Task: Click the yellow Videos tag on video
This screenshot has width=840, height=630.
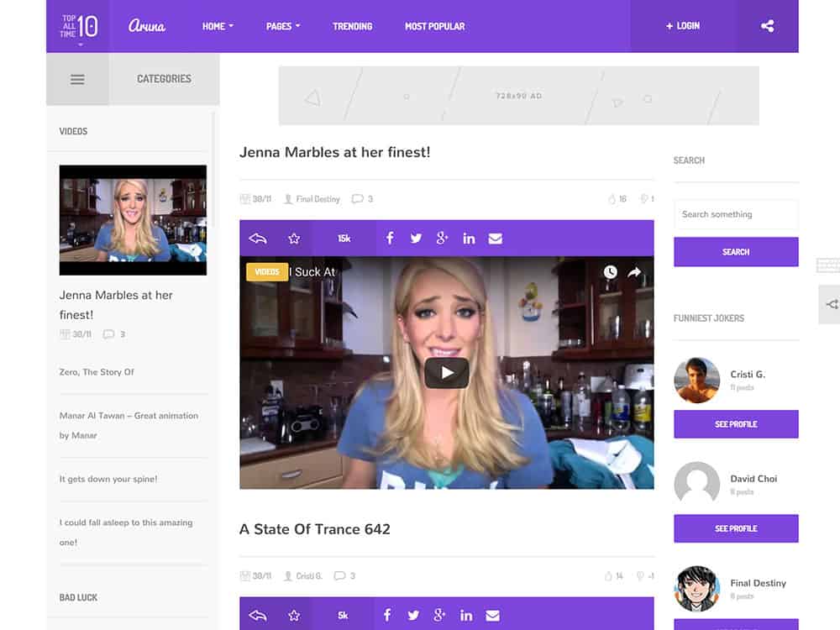Action: [x=267, y=271]
